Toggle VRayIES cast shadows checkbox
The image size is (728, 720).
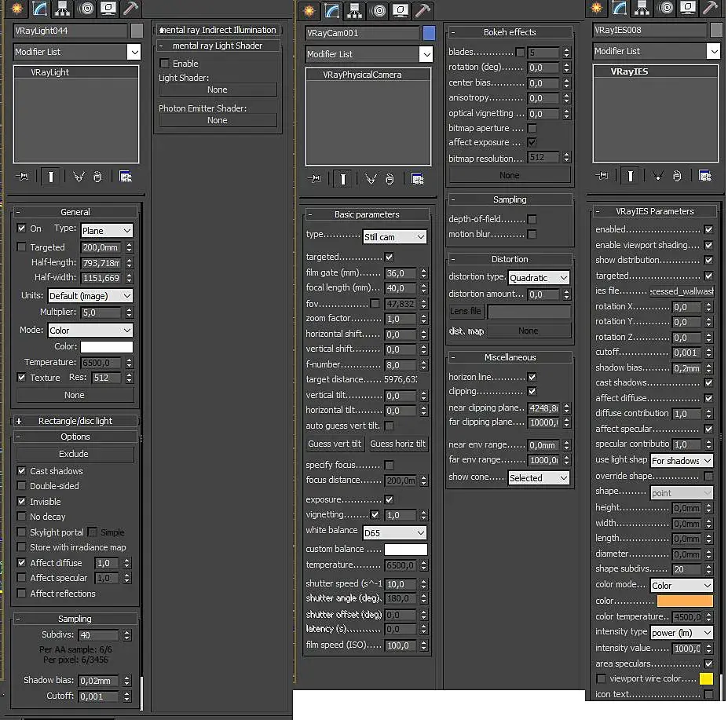tap(708, 382)
